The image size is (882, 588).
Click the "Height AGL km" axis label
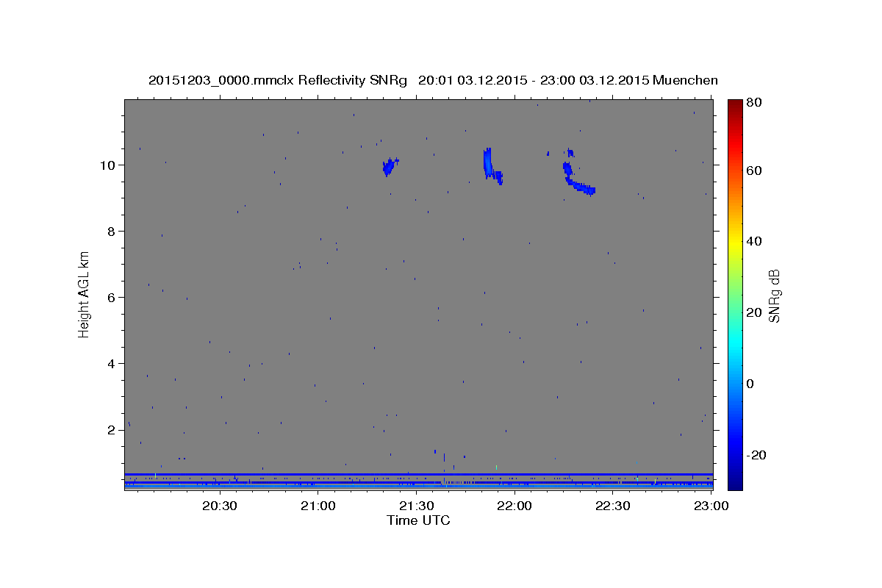84,293
